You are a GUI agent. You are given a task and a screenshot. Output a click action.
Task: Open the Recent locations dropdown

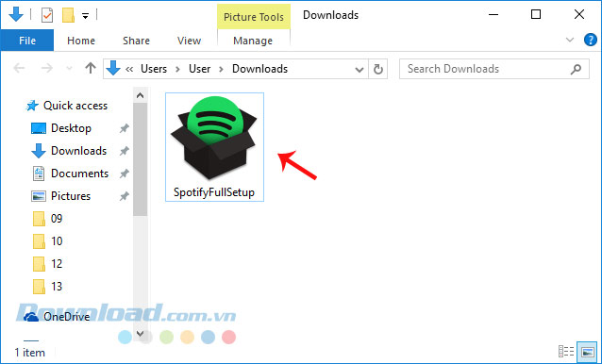click(x=69, y=69)
